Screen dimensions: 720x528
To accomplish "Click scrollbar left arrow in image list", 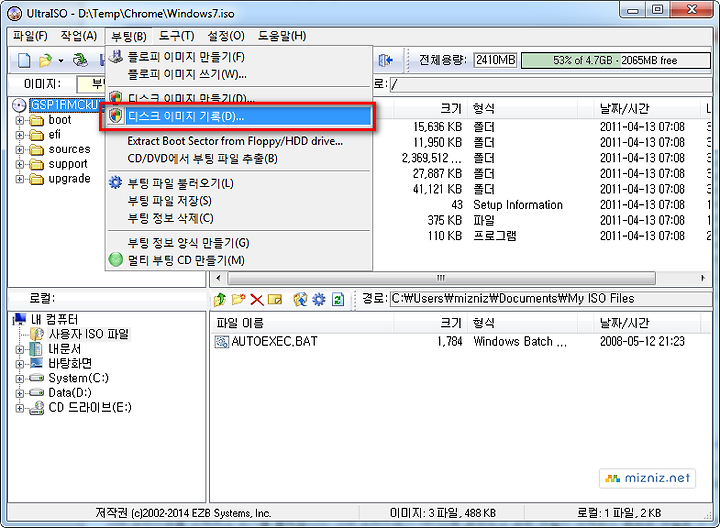I will [x=218, y=278].
